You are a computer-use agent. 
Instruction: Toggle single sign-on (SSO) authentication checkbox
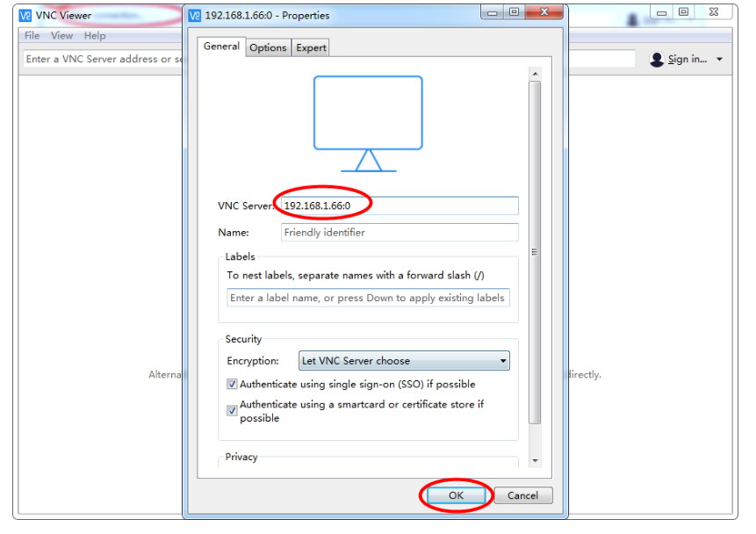232,384
